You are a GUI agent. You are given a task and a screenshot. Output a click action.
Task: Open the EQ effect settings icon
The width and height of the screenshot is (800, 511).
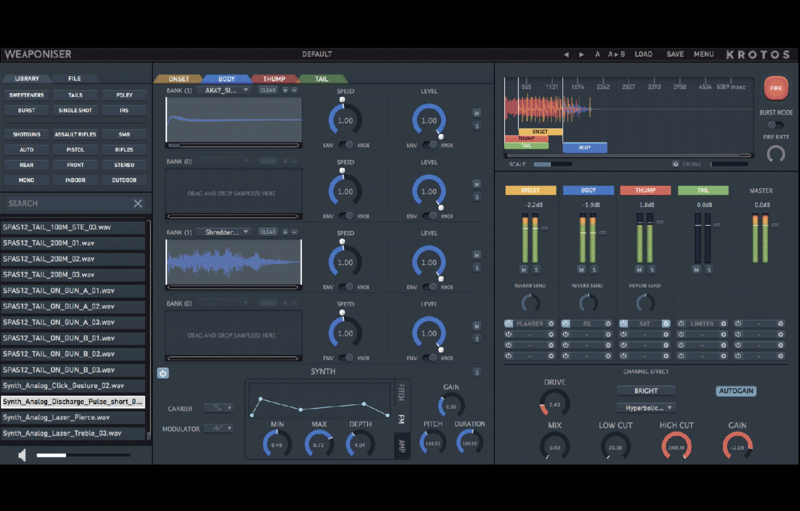(608, 323)
